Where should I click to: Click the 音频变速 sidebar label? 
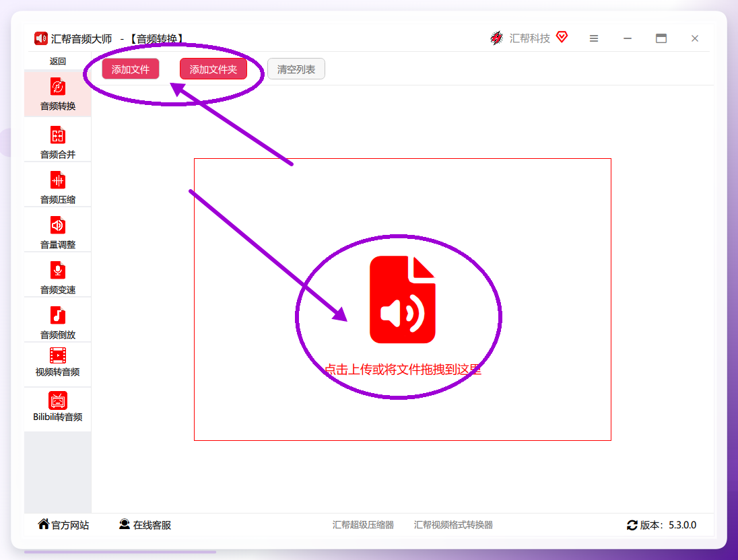point(57,290)
